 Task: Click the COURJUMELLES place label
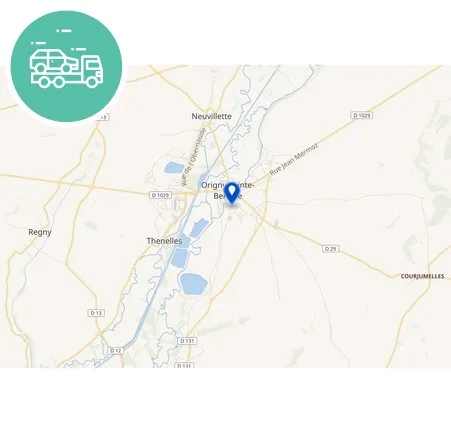[x=422, y=276]
